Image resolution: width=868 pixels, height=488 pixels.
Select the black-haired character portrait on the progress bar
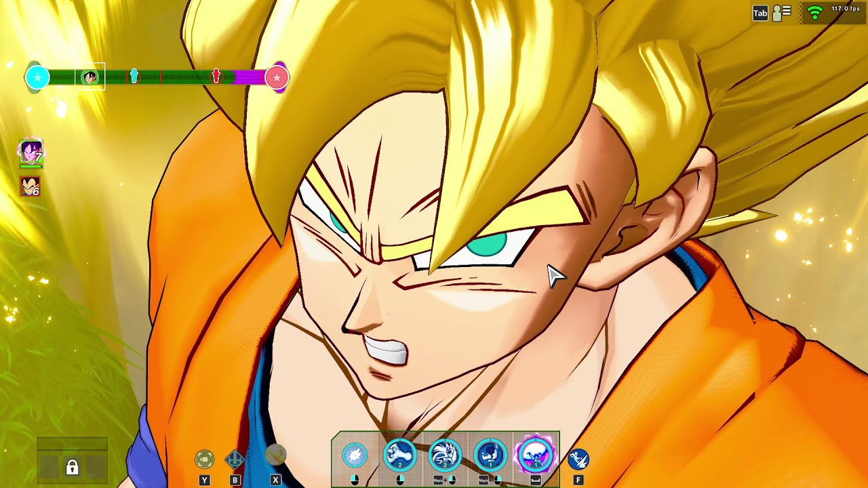(90, 77)
